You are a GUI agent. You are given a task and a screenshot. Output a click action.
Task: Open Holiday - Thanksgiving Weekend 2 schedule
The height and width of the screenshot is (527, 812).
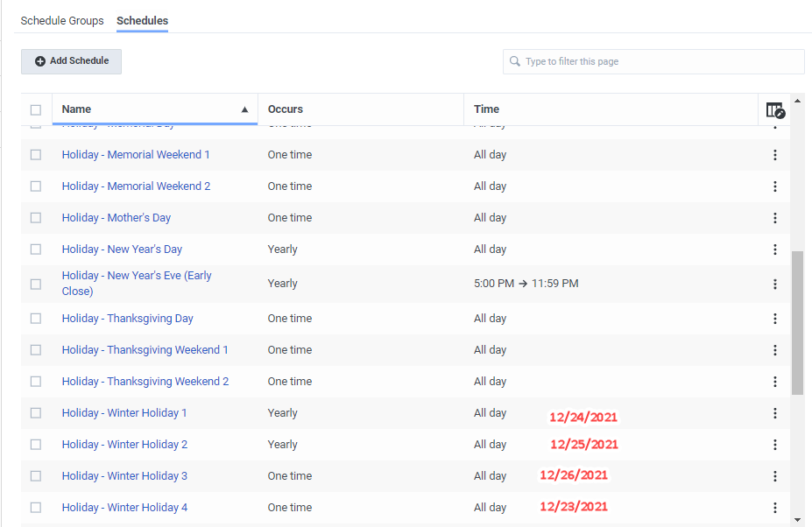pyautogui.click(x=145, y=382)
